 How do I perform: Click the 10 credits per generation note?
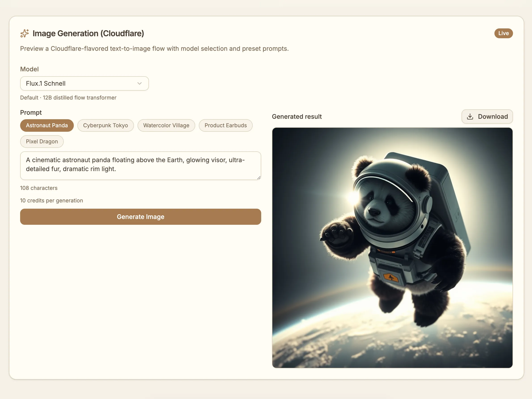pyautogui.click(x=51, y=201)
